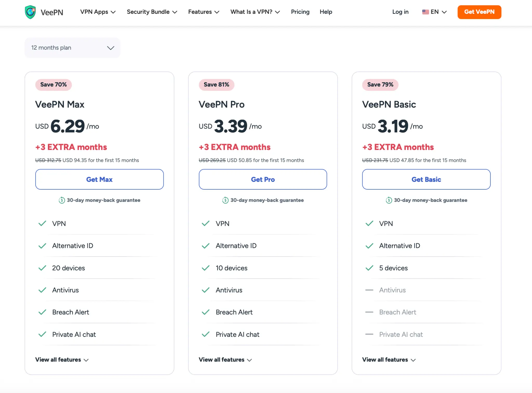
Task: Click the VeePN shield logo icon
Action: pyautogui.click(x=30, y=12)
